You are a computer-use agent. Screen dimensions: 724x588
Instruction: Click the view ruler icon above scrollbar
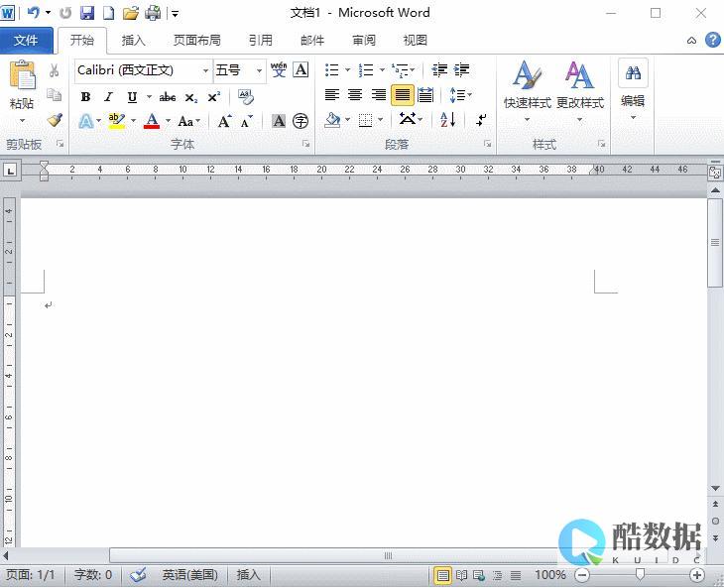715,173
